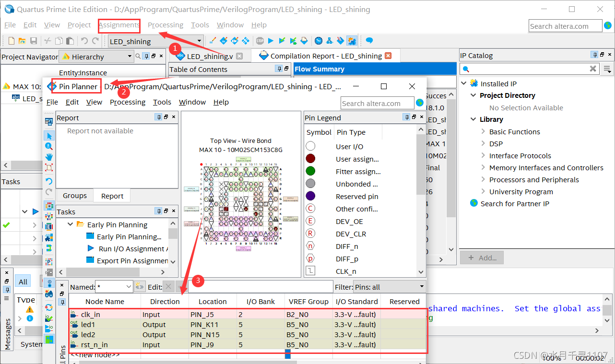
Task: Click the binoculars find icon in Pin Planner
Action: [x=49, y=294]
